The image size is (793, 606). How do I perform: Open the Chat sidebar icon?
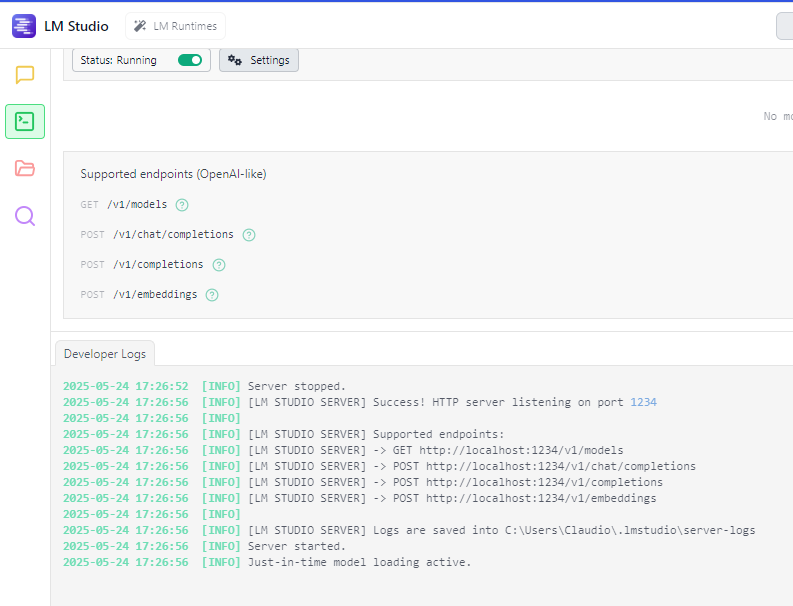coord(25,75)
